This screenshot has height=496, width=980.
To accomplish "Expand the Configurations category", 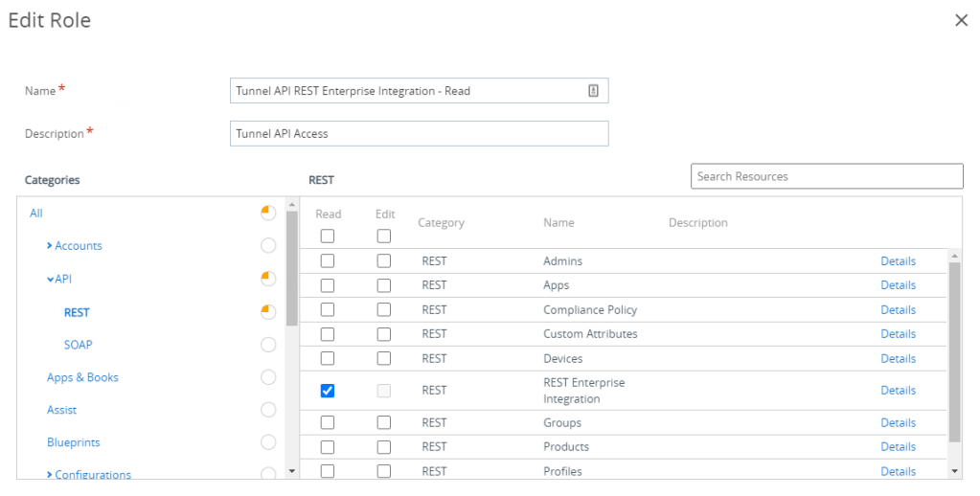I will tap(50, 475).
